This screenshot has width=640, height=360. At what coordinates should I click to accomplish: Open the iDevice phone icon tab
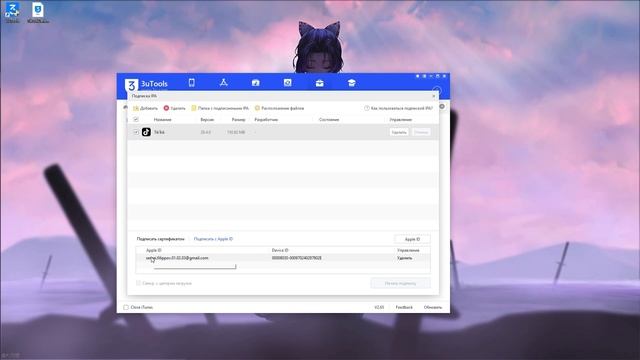click(191, 83)
